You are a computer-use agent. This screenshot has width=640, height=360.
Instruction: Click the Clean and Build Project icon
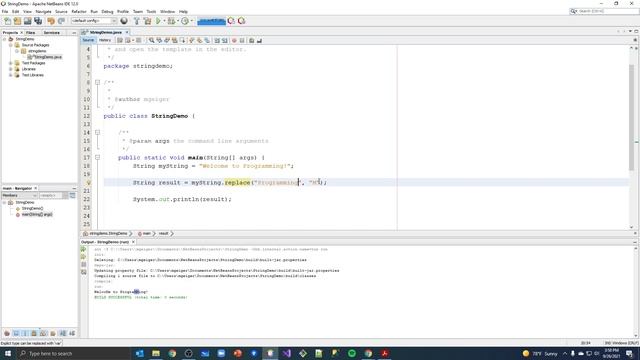(147, 21)
